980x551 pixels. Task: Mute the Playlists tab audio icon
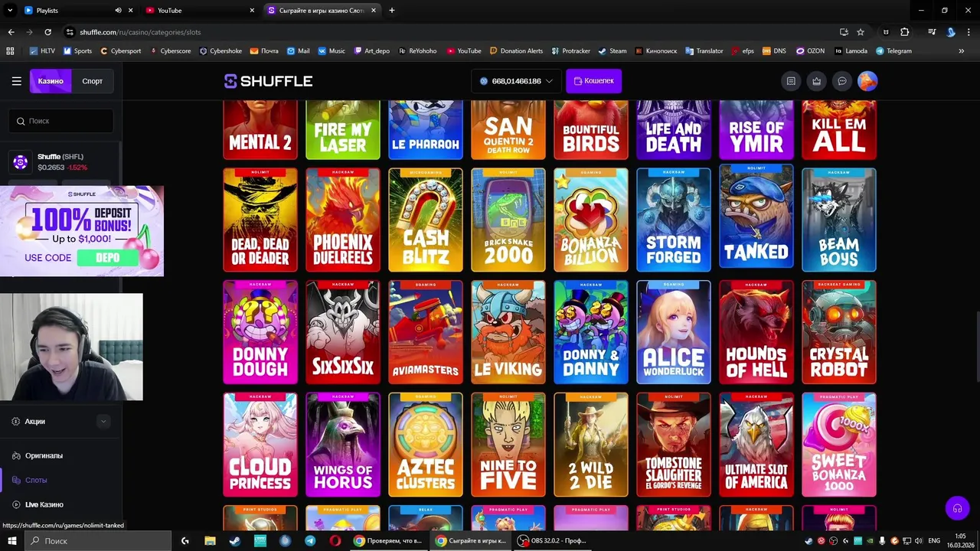pos(118,11)
